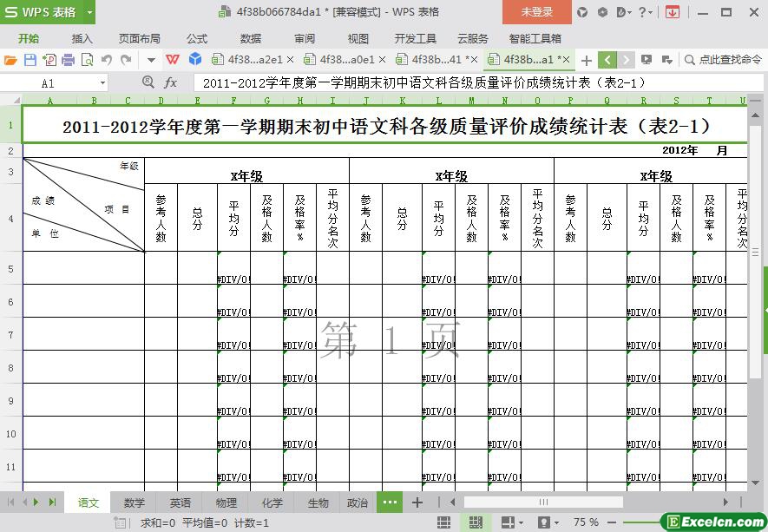Open the 数据 ribbon tab

coord(250,38)
